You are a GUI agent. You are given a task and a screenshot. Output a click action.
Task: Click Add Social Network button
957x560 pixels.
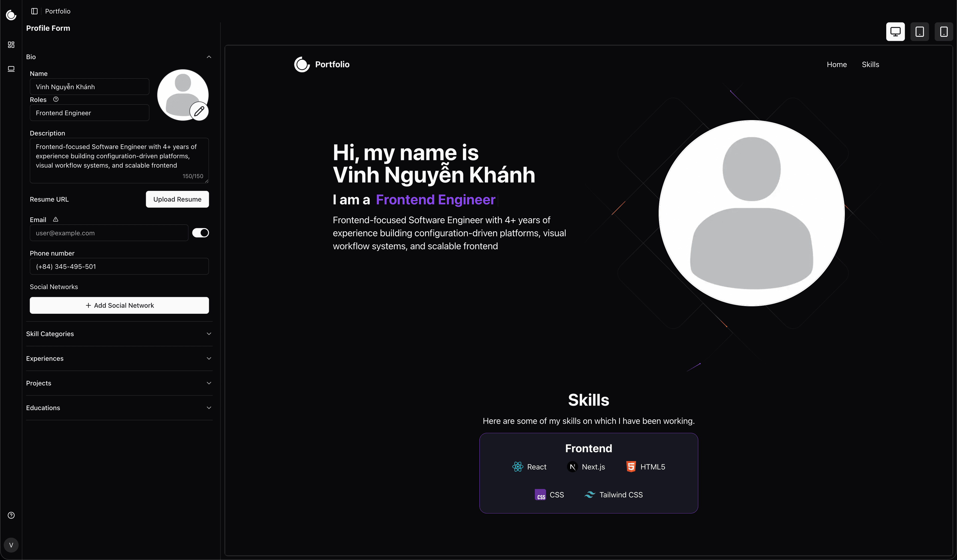tap(119, 305)
